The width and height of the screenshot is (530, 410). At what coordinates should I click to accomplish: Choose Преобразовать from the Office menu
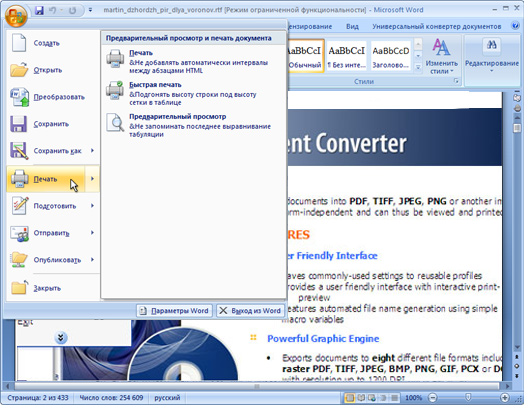53,97
